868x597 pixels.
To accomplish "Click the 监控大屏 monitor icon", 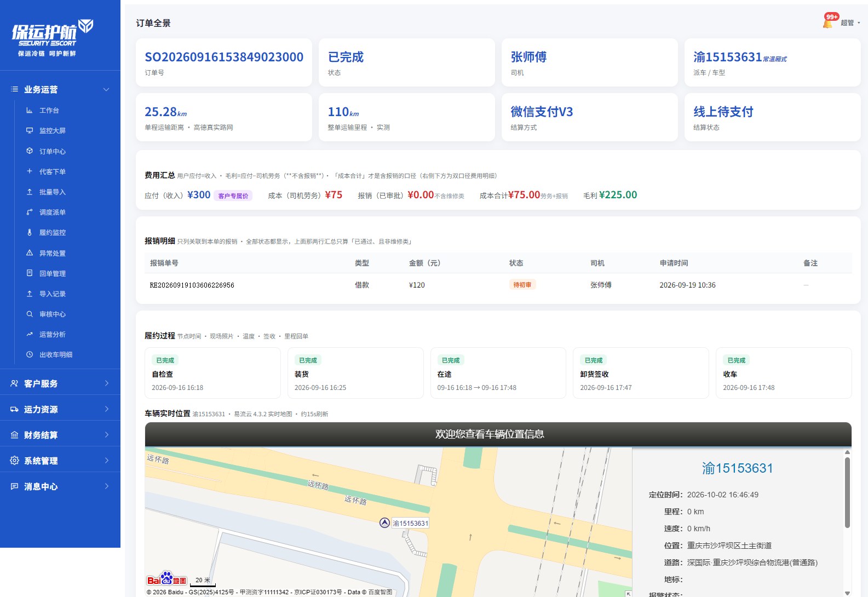I will (30, 131).
